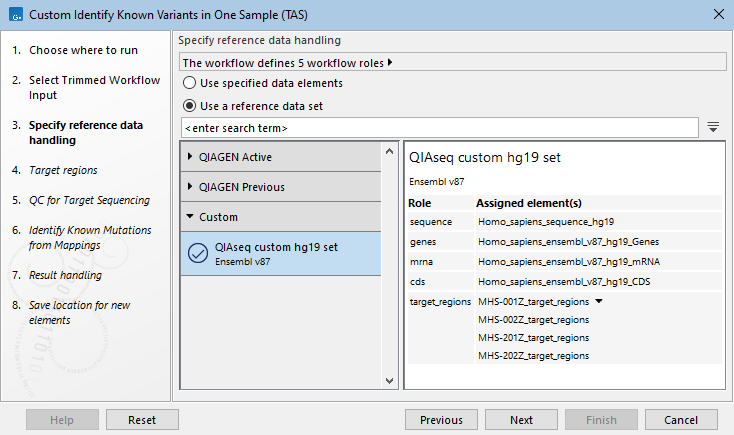Viewport: 734px width, 435px height.
Task: Click the Next button
Action: (x=521, y=420)
